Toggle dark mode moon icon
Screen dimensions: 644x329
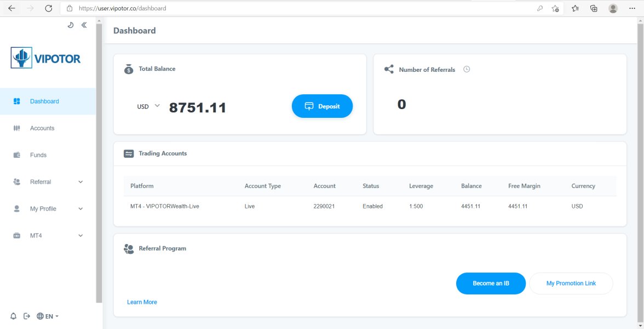[x=70, y=25]
